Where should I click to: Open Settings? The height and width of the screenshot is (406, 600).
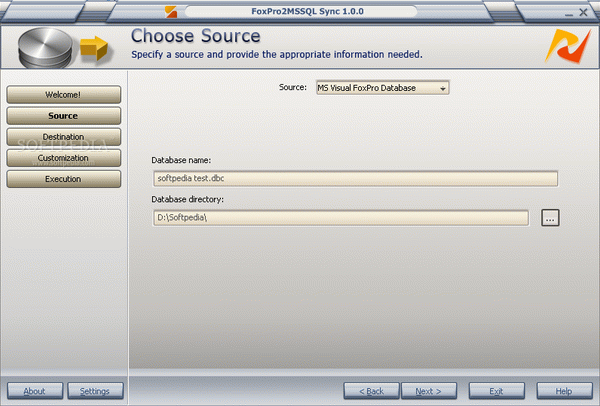[x=95, y=391]
